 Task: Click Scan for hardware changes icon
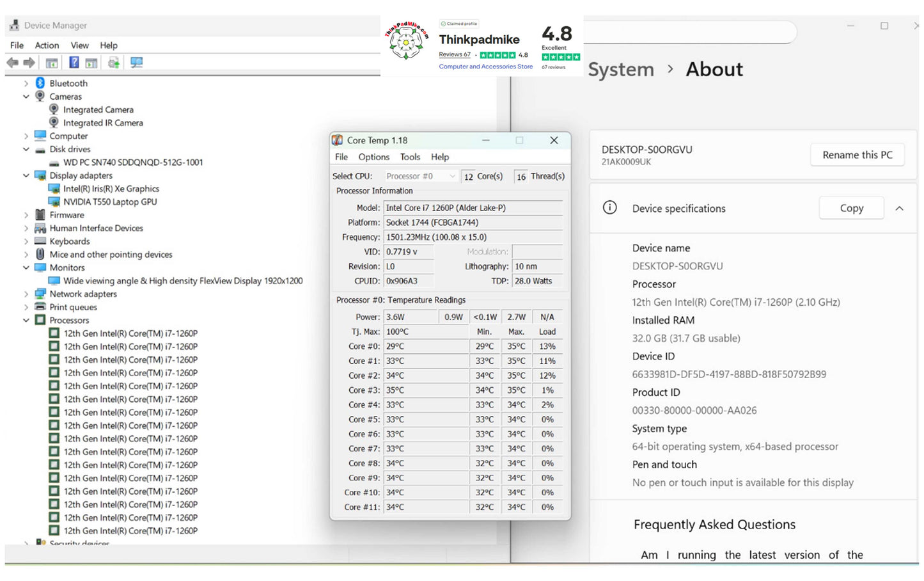tap(136, 63)
